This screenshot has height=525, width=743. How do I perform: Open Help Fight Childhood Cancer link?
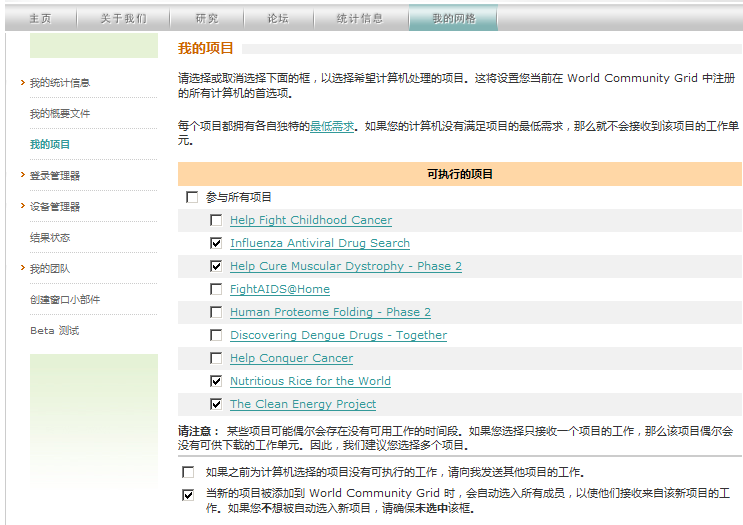(311, 220)
